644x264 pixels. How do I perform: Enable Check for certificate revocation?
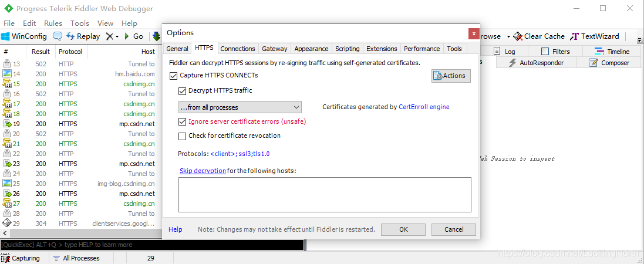(x=182, y=136)
